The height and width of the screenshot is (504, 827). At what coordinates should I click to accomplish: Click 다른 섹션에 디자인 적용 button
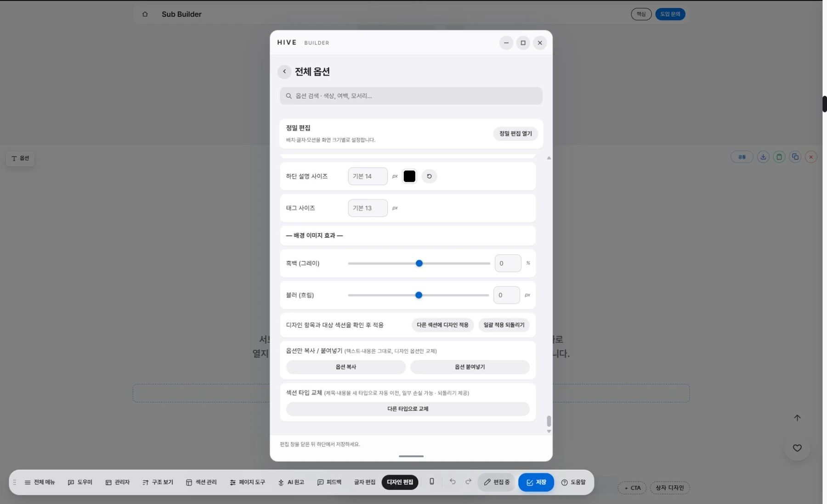[442, 325]
